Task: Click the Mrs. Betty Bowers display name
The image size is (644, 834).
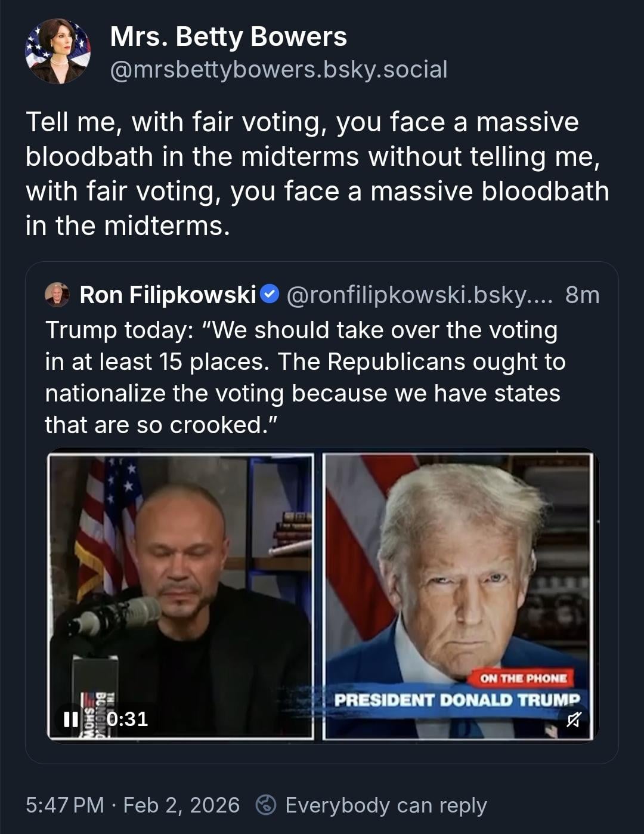Action: 228,37
